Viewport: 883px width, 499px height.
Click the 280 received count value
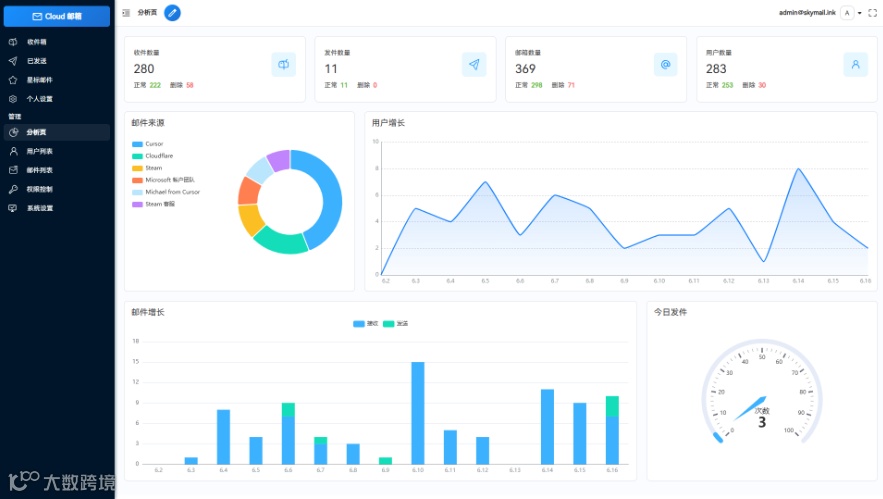(144, 69)
